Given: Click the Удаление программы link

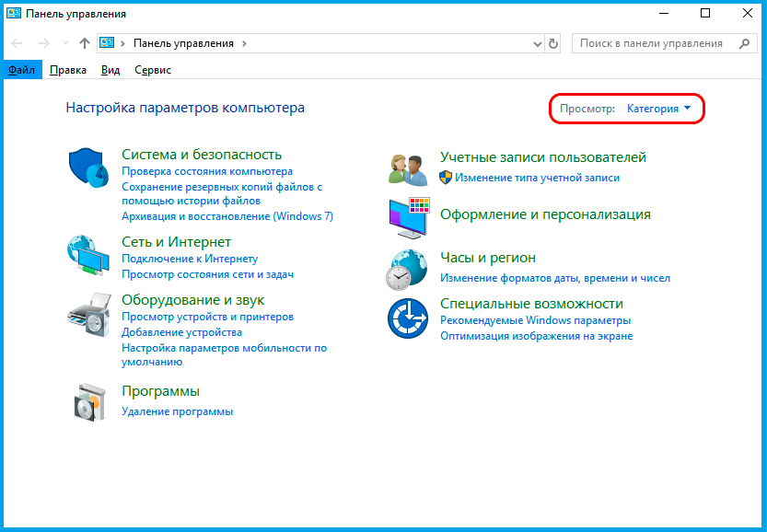Looking at the screenshot, I should (177, 411).
